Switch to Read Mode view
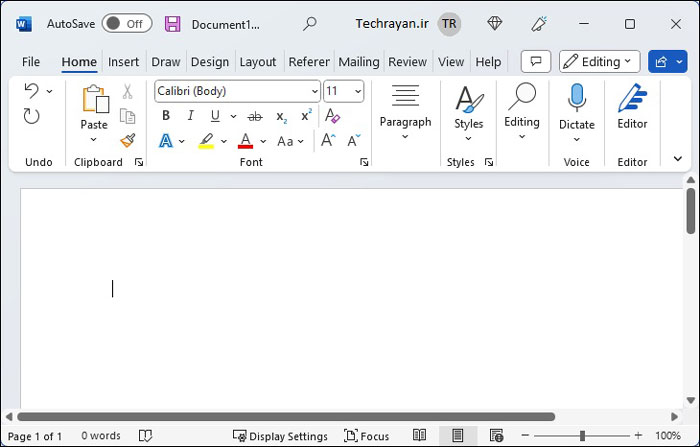The image size is (700, 447). click(419, 435)
